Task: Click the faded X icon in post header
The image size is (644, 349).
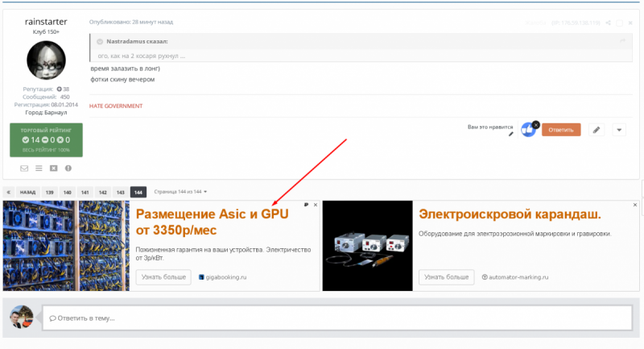Action: point(630,23)
